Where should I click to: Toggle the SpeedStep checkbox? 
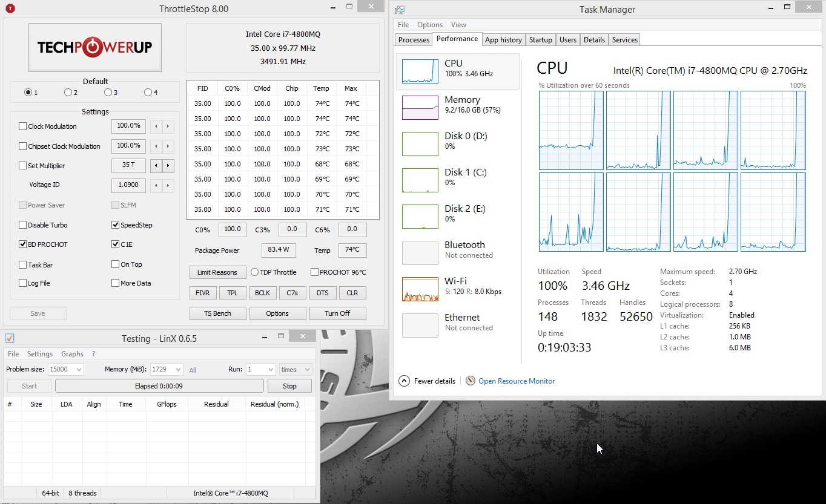click(115, 225)
